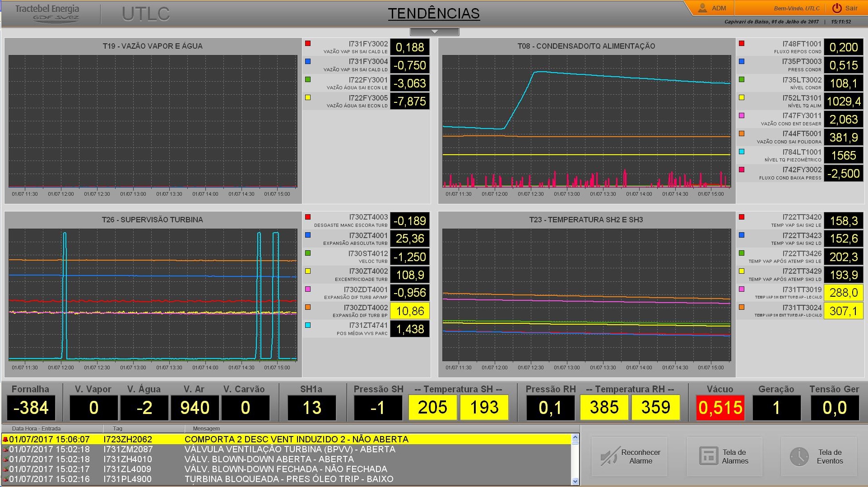Open Tela de Eventos clock icon
This screenshot has height=487, width=868.
(x=799, y=456)
